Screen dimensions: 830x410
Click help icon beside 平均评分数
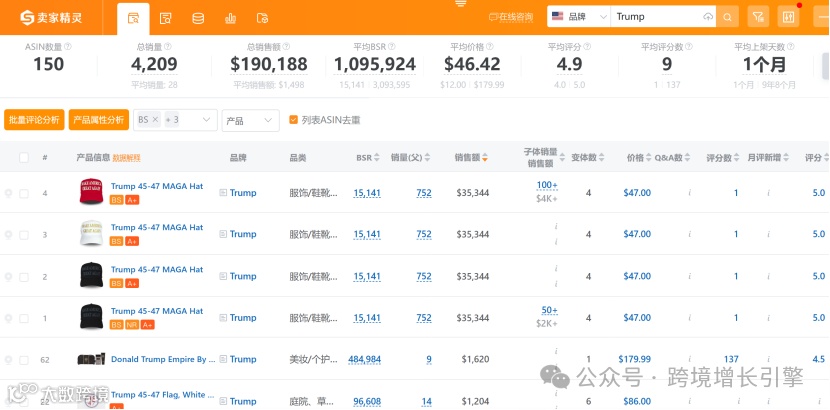point(688,47)
